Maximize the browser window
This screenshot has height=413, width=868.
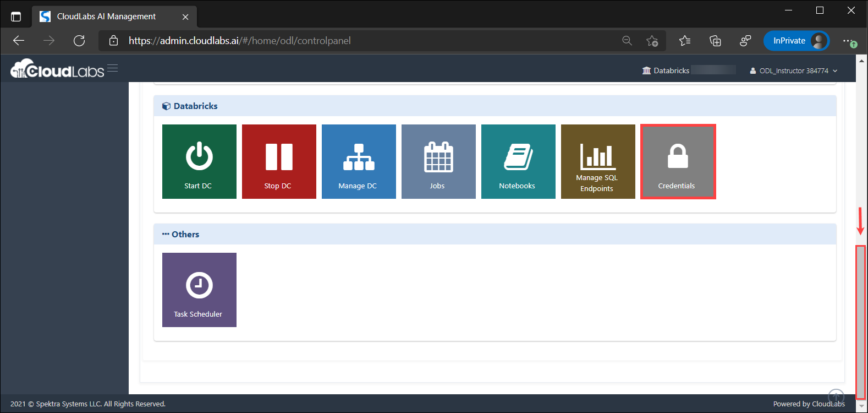pyautogui.click(x=820, y=10)
